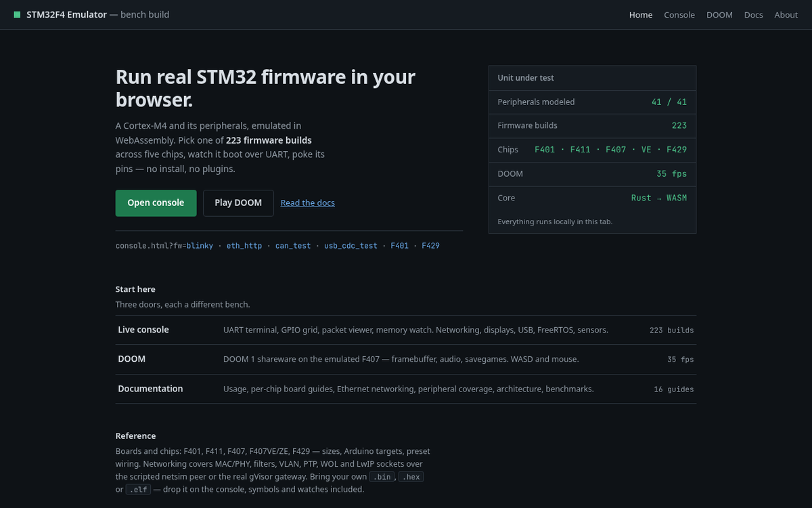Screen dimensions: 812x508
Task: Click the .hex code badge
Action: click(x=411, y=477)
